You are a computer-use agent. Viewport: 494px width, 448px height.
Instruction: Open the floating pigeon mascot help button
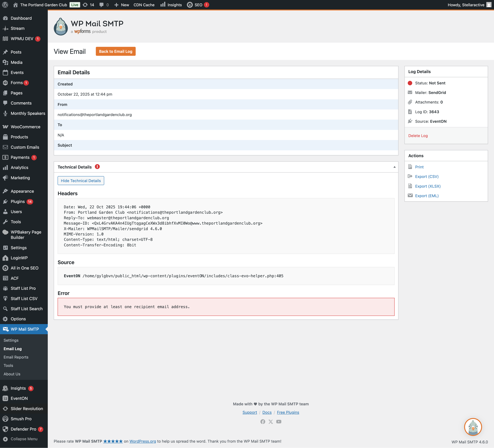[473, 427]
